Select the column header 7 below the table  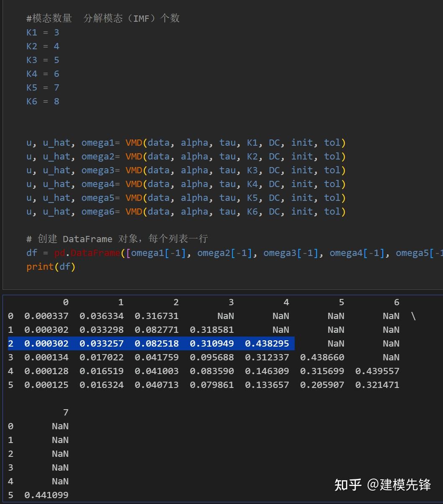click(66, 413)
